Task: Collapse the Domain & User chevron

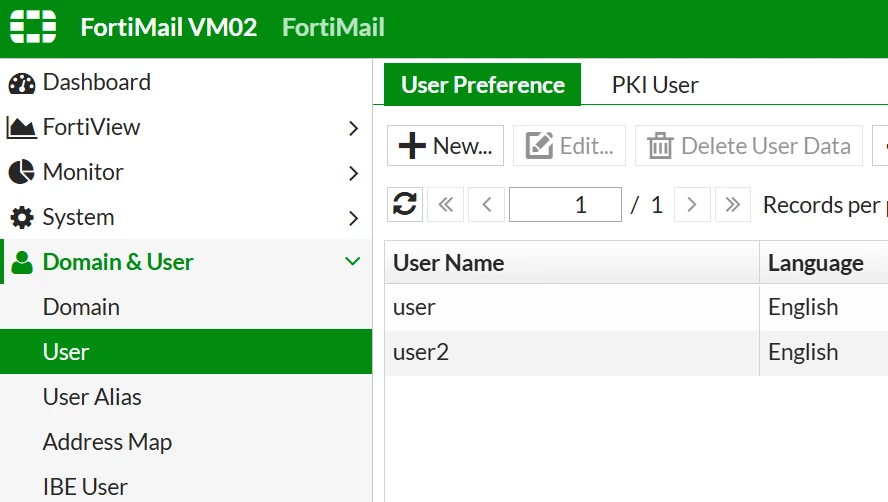Action: point(352,261)
